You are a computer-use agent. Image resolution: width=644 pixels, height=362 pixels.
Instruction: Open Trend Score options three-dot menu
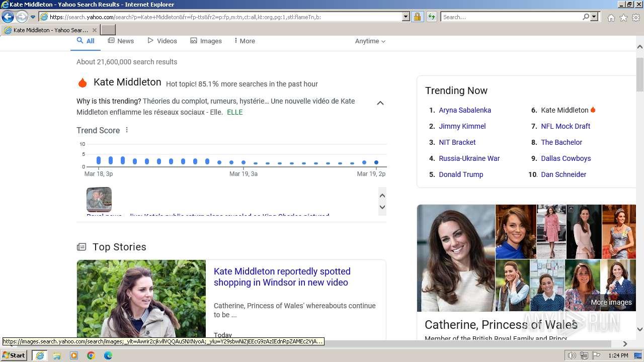click(x=127, y=130)
